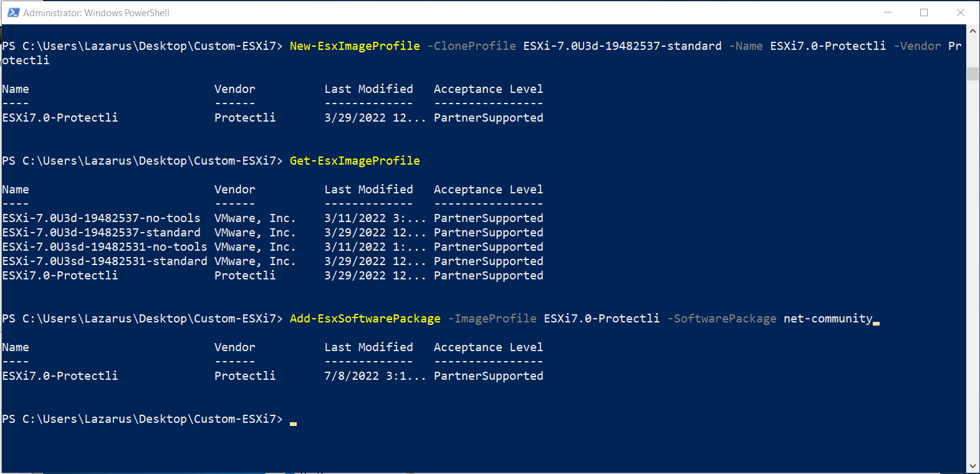
Task: Click the Add-EsxSoftwarePackage command text
Action: (365, 318)
